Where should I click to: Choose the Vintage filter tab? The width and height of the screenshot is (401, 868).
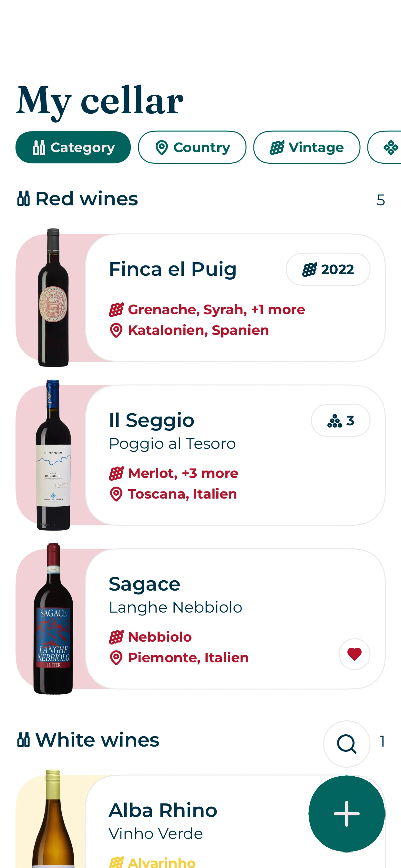click(306, 147)
